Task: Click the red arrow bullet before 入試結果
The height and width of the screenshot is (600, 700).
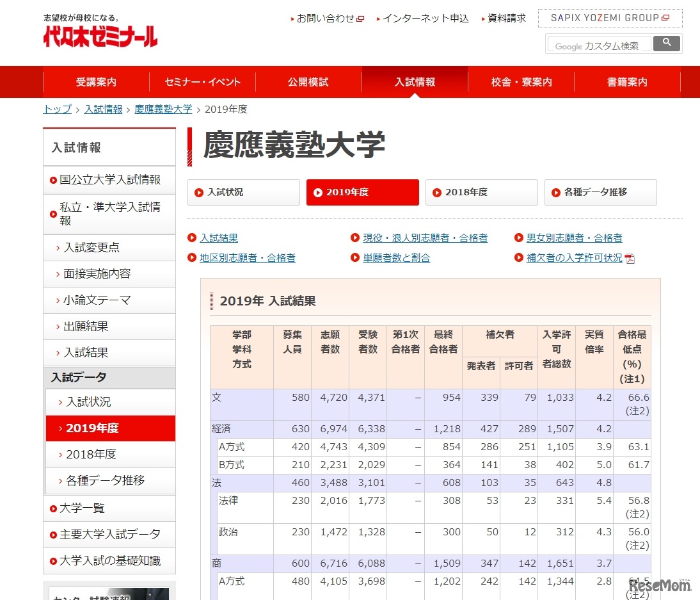Action: [x=192, y=238]
